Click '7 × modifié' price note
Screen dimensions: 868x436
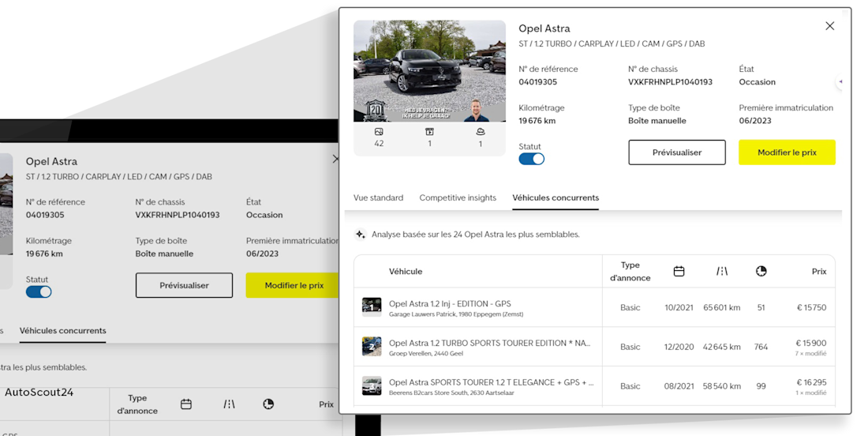(811, 353)
